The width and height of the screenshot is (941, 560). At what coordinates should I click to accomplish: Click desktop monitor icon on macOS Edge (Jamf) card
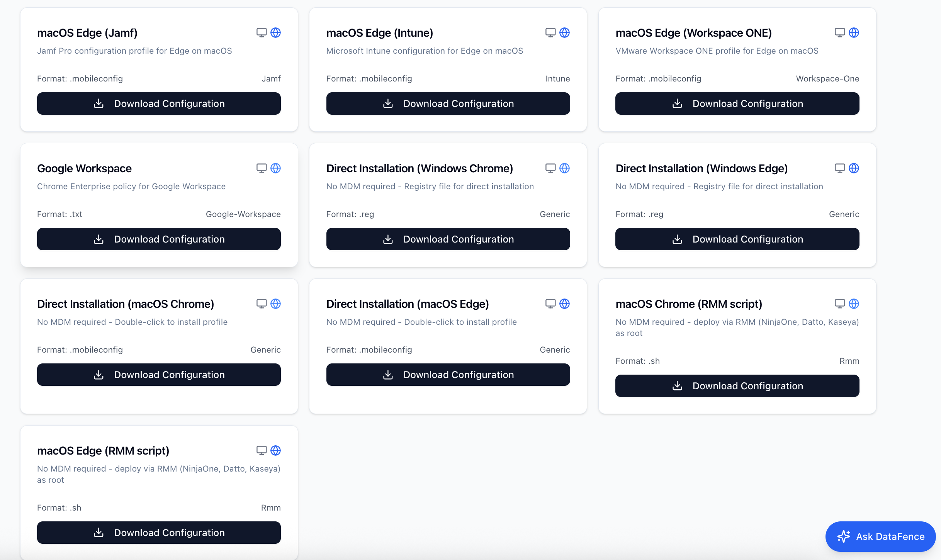(x=262, y=33)
